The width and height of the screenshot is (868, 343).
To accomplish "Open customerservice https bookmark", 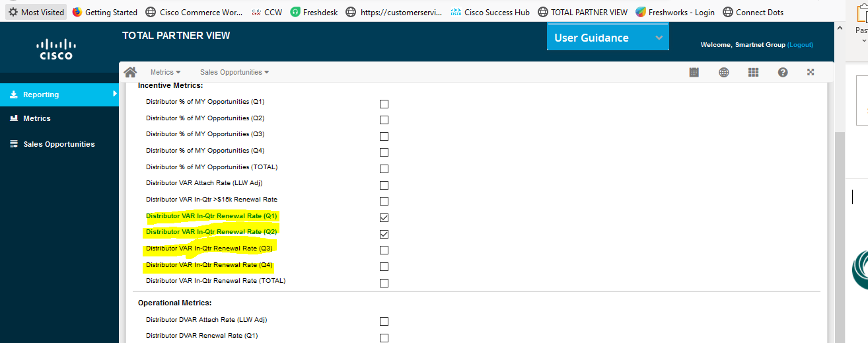I will pos(394,12).
